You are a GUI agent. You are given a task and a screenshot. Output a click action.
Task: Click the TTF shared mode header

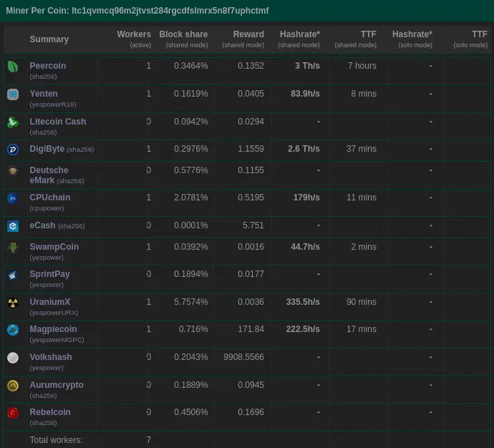356,39
